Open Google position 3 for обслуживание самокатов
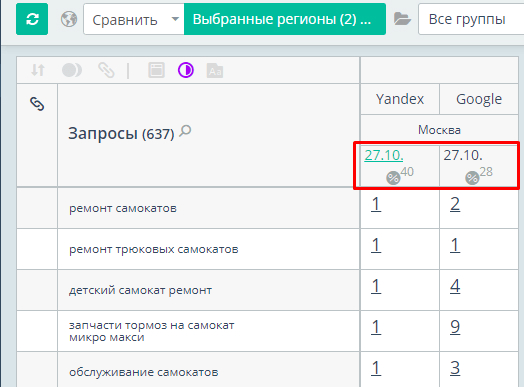The image size is (524, 387). 455,368
